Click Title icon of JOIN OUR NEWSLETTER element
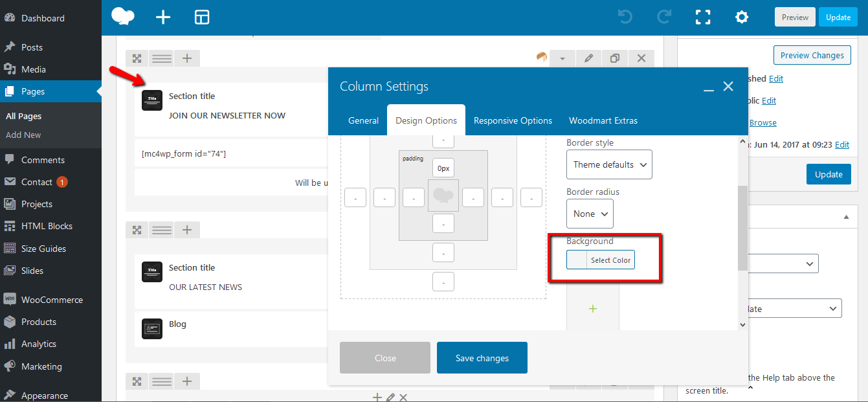This screenshot has width=868, height=402. pyautogui.click(x=152, y=100)
